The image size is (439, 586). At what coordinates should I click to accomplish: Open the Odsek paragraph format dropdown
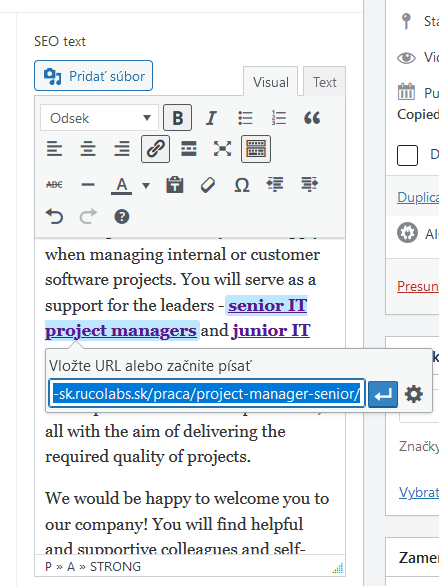99,118
